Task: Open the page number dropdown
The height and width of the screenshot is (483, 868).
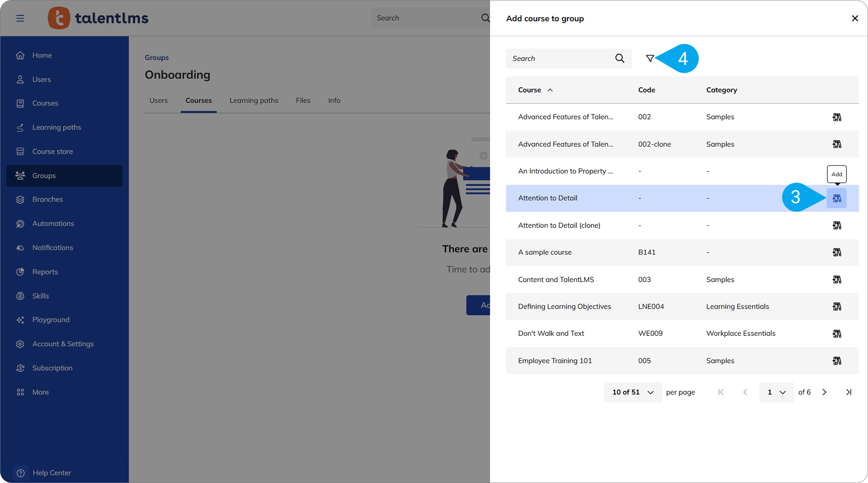Action: [776, 392]
